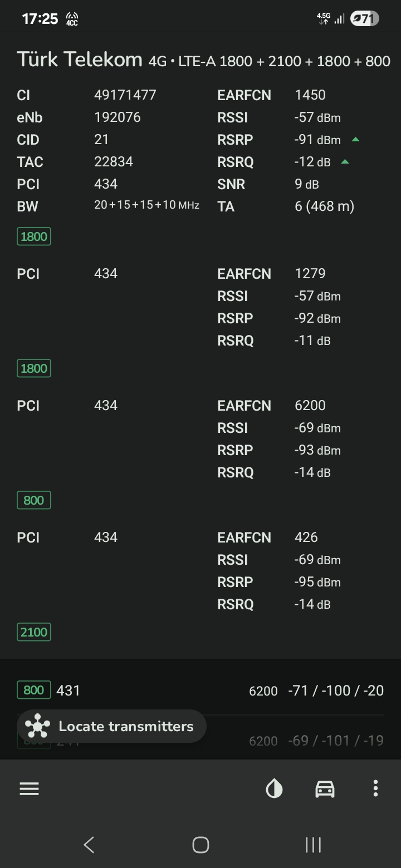
Task: Tap the 800 badge beside neighbor 431
Action: click(34, 690)
